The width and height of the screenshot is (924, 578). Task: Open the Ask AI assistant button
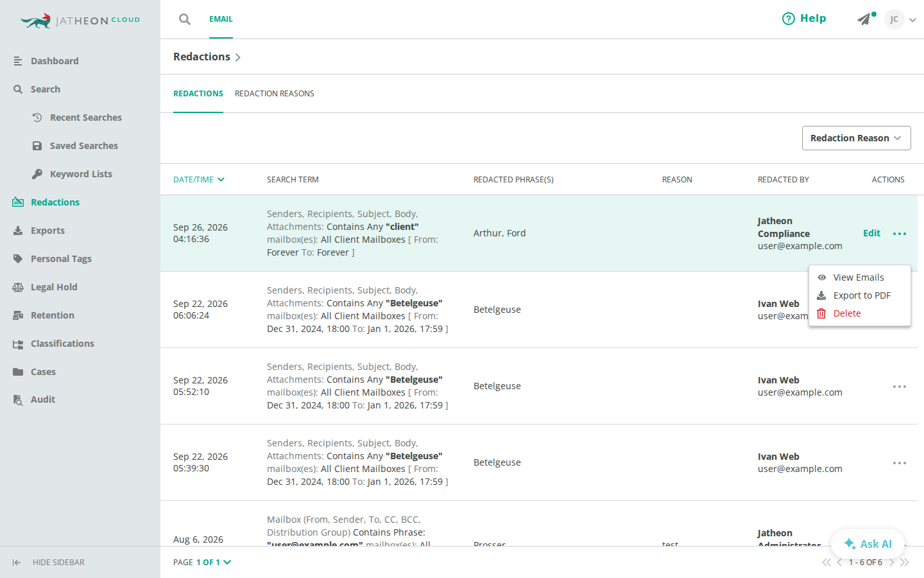(x=868, y=544)
